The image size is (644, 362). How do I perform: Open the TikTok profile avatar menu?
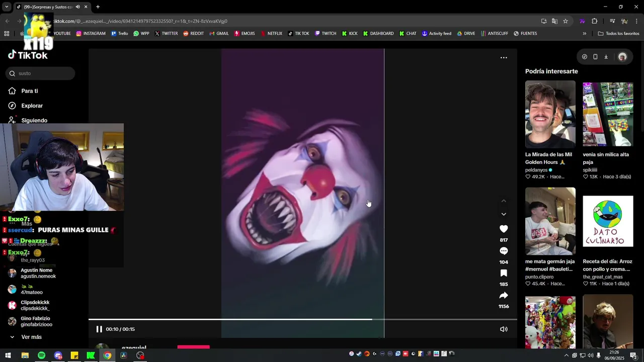coord(622,57)
